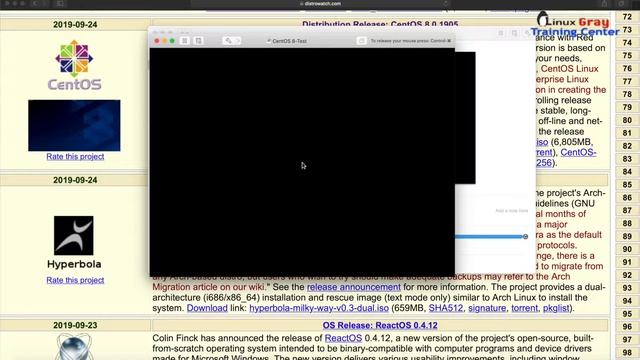This screenshot has width=640, height=360.
Task: Open snapshots icon in VM window toolbar
Action: [x=198, y=41]
